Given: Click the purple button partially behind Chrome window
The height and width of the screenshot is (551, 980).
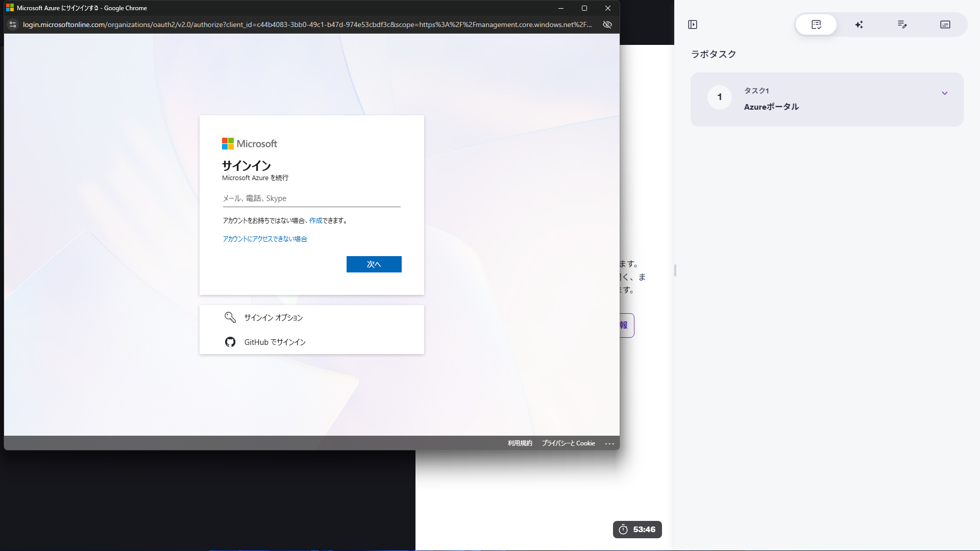Looking at the screenshot, I should 627,325.
